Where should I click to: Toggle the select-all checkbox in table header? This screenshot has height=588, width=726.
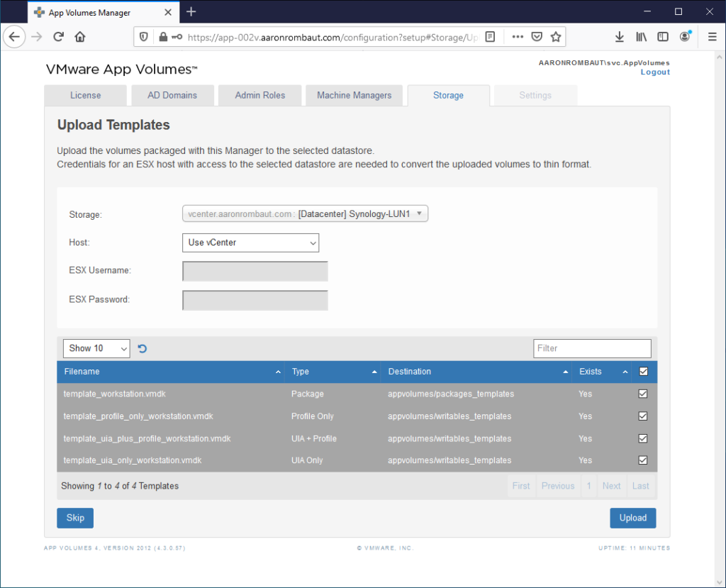643,372
